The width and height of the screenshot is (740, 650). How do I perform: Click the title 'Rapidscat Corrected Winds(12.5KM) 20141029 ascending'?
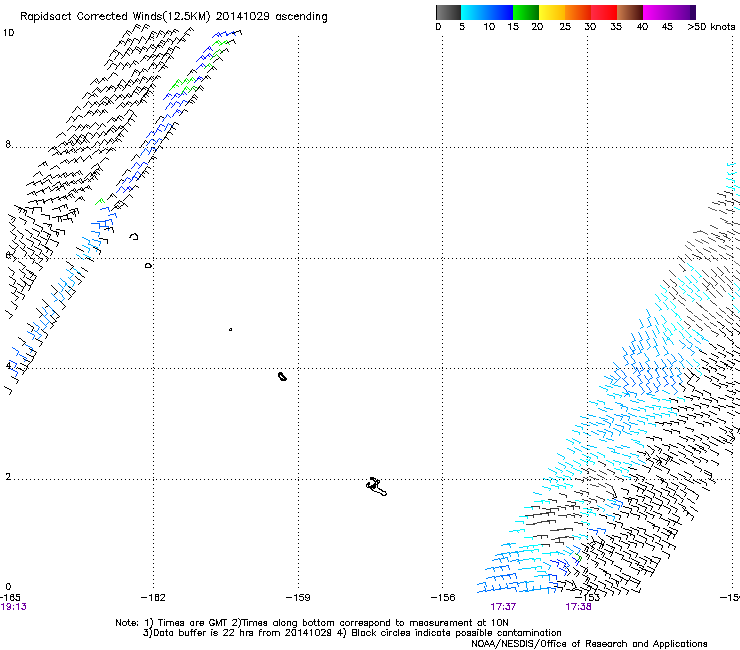coord(174,17)
